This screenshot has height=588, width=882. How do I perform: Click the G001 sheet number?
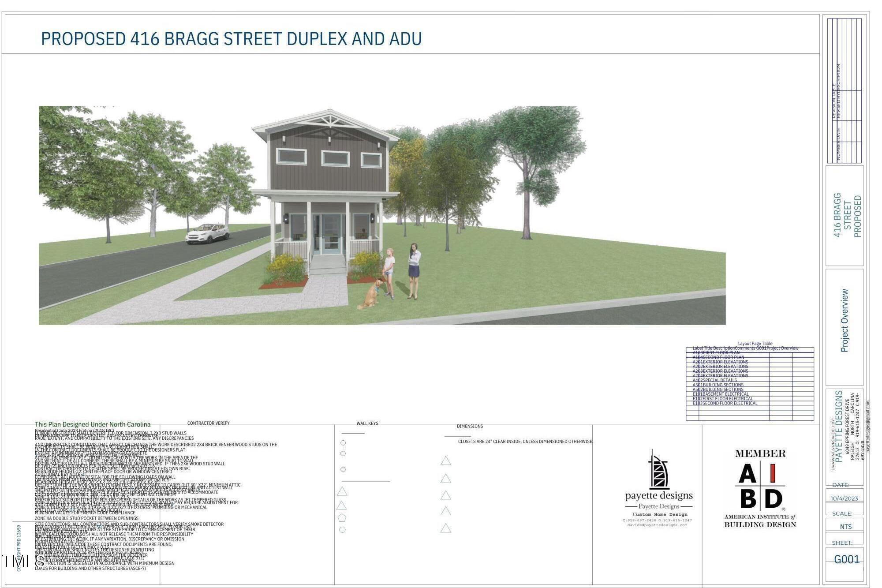click(x=847, y=559)
